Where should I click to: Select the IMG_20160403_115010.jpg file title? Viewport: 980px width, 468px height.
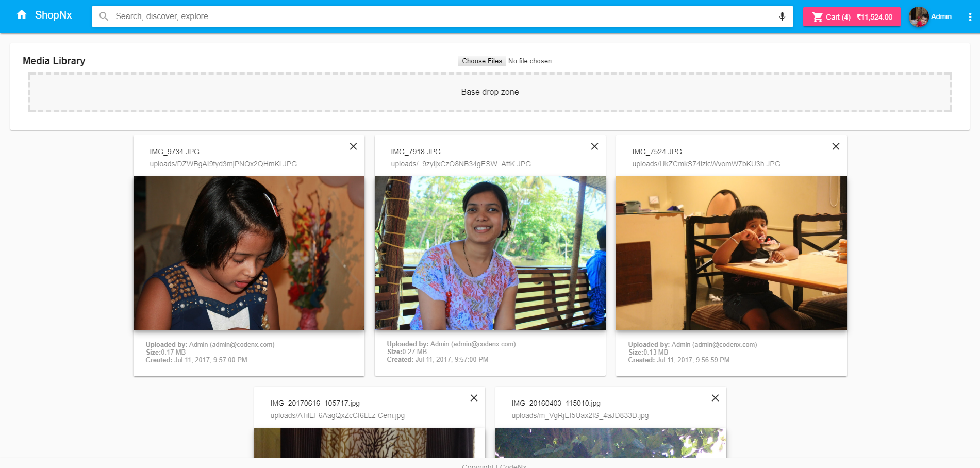556,404
